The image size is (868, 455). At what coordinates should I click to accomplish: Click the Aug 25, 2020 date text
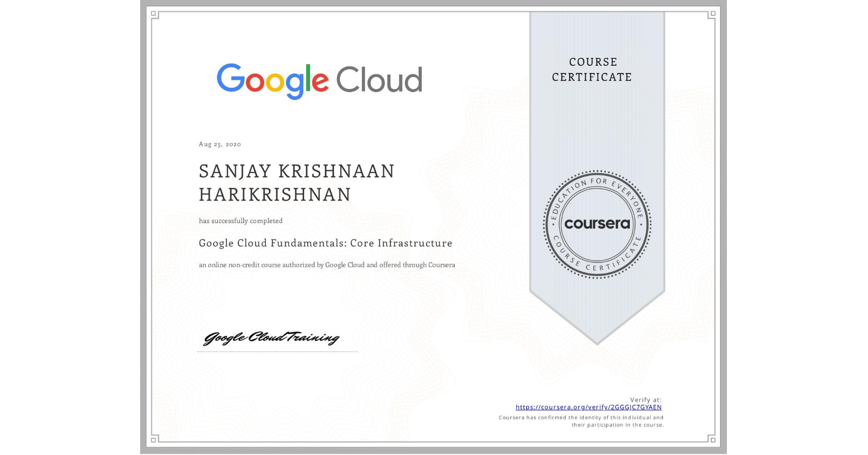pos(219,144)
